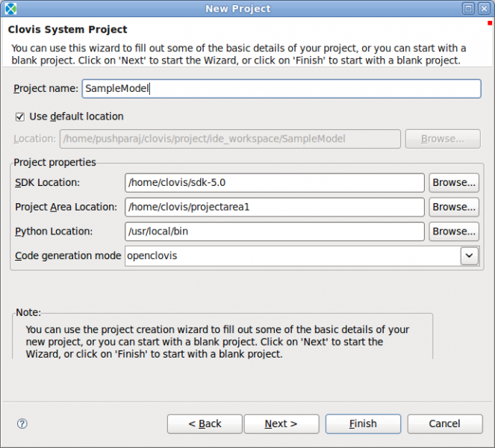Click the Use default location label text
Screen dimensions: 495x448
point(76,116)
